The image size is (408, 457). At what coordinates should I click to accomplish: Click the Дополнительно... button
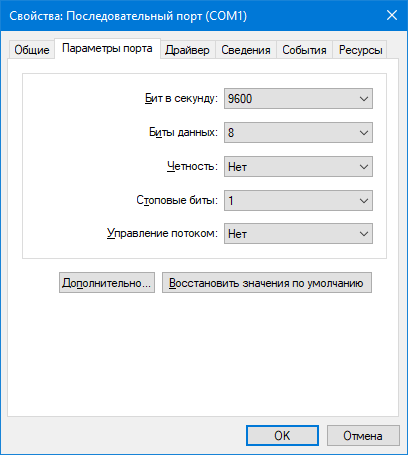(107, 283)
